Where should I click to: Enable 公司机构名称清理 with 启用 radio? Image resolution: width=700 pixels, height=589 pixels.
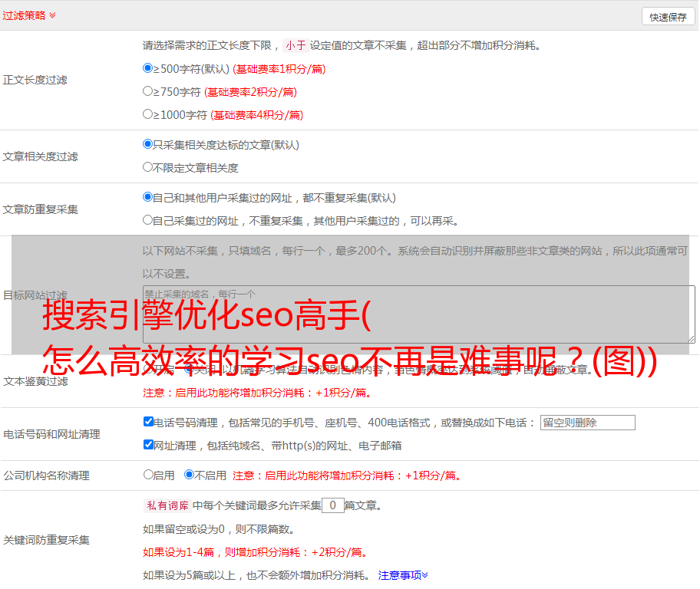point(148,475)
